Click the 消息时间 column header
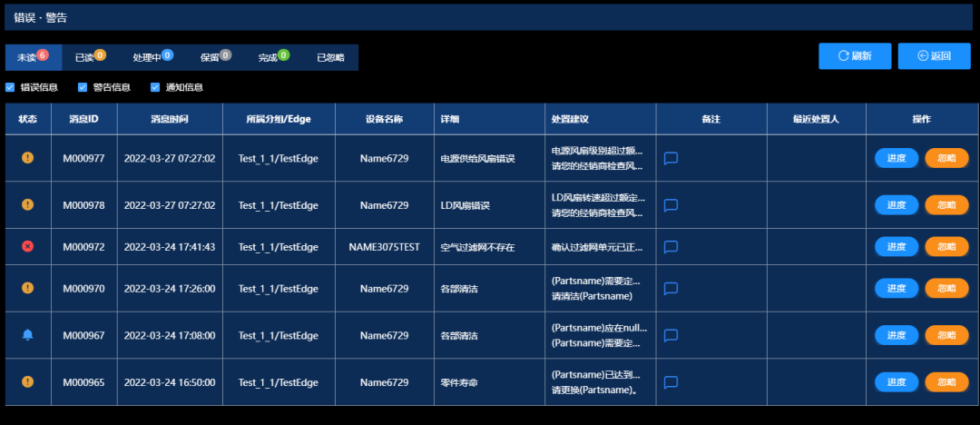980x425 pixels. pyautogui.click(x=170, y=119)
